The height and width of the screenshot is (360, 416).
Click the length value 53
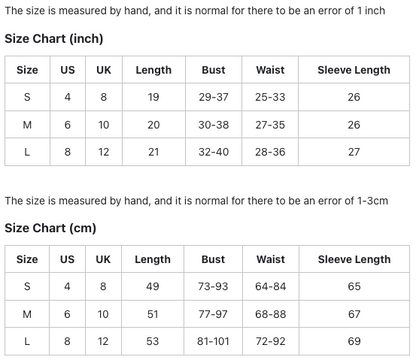point(152,341)
